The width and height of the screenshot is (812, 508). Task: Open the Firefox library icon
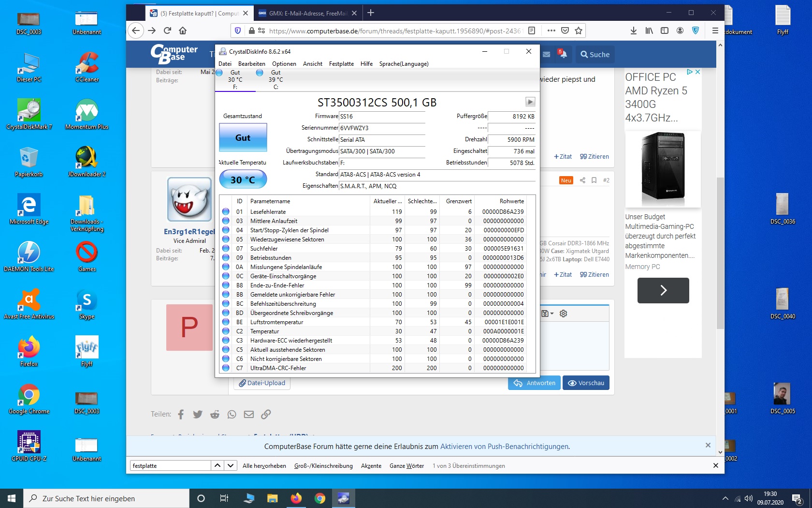pos(649,30)
